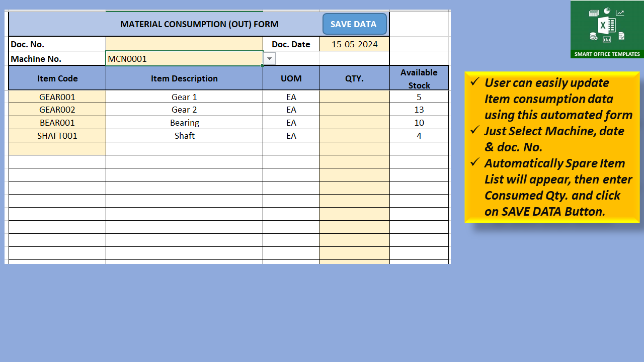
Task: Click the document report icon in the logo
Action: point(621,36)
